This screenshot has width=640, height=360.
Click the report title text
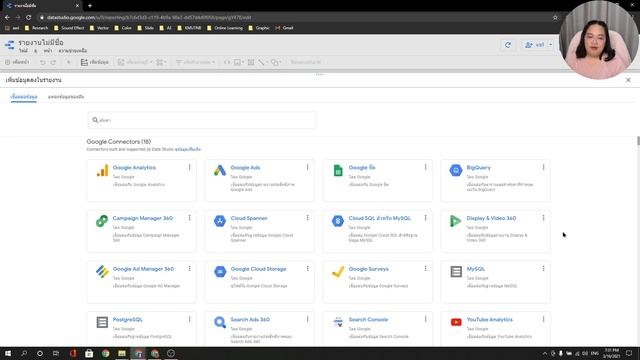point(41,42)
